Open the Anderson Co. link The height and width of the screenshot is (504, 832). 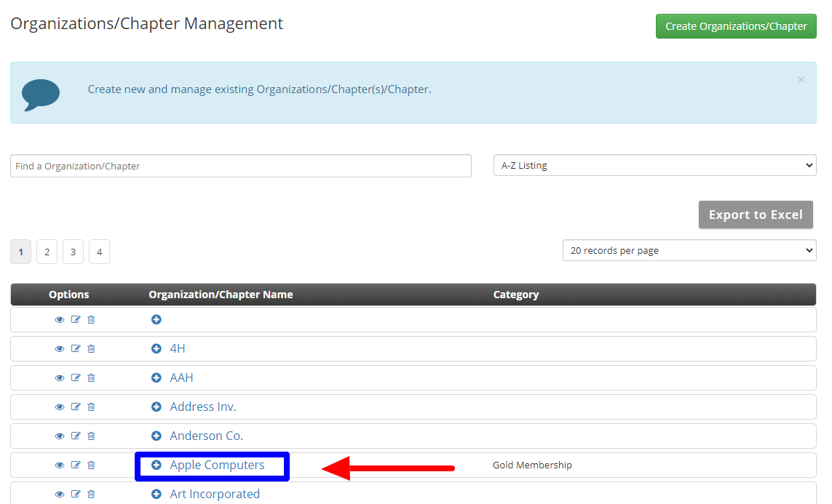click(207, 436)
